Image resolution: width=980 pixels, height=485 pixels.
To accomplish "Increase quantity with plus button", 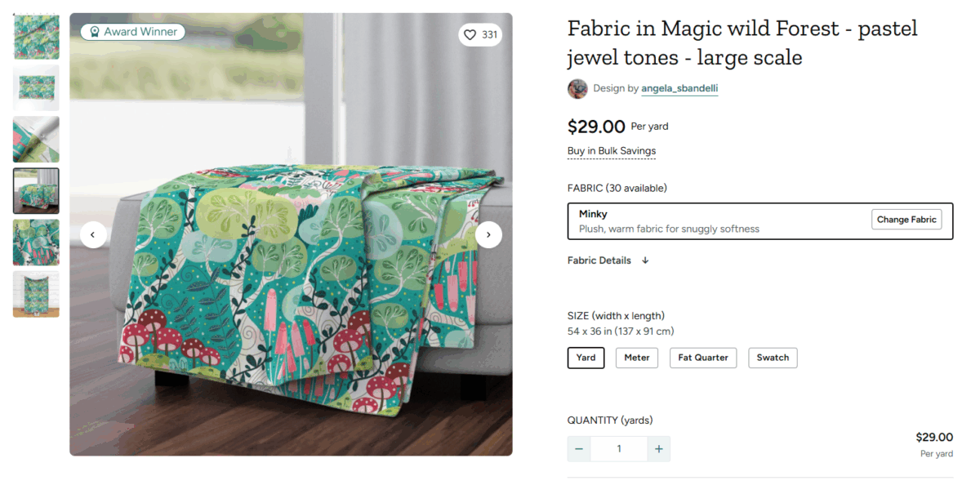I will (658, 448).
